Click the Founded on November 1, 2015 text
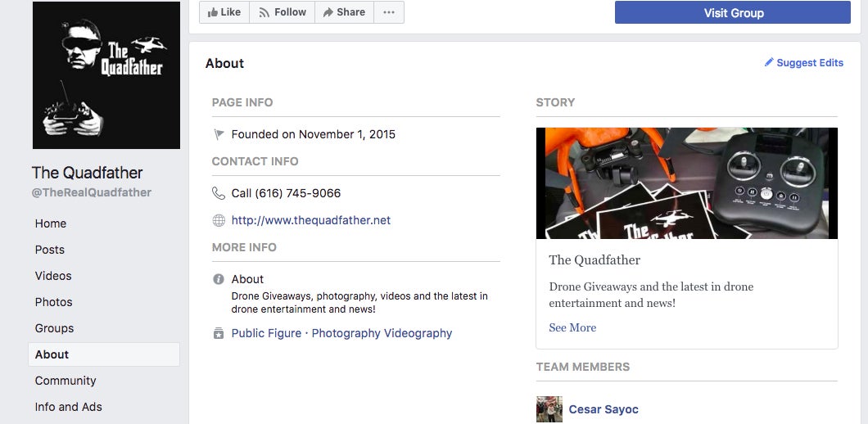 pyautogui.click(x=314, y=134)
